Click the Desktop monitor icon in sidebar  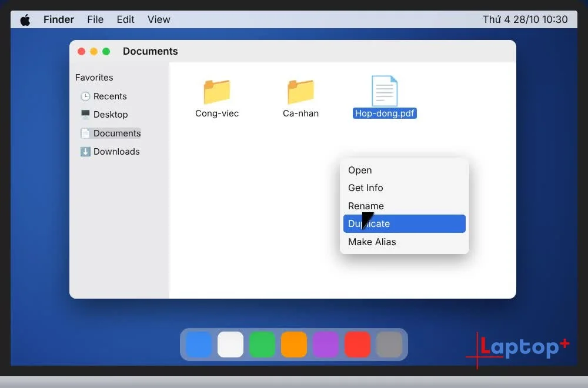[x=85, y=114]
